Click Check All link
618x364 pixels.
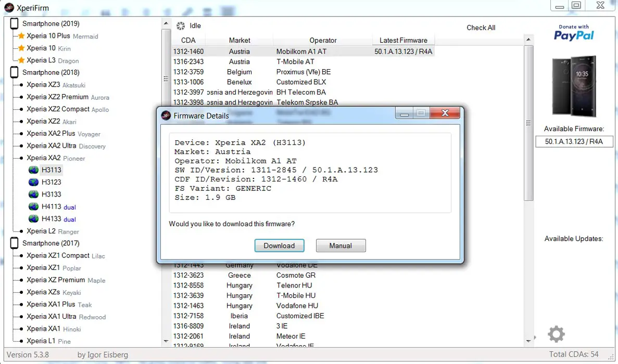[x=481, y=28]
